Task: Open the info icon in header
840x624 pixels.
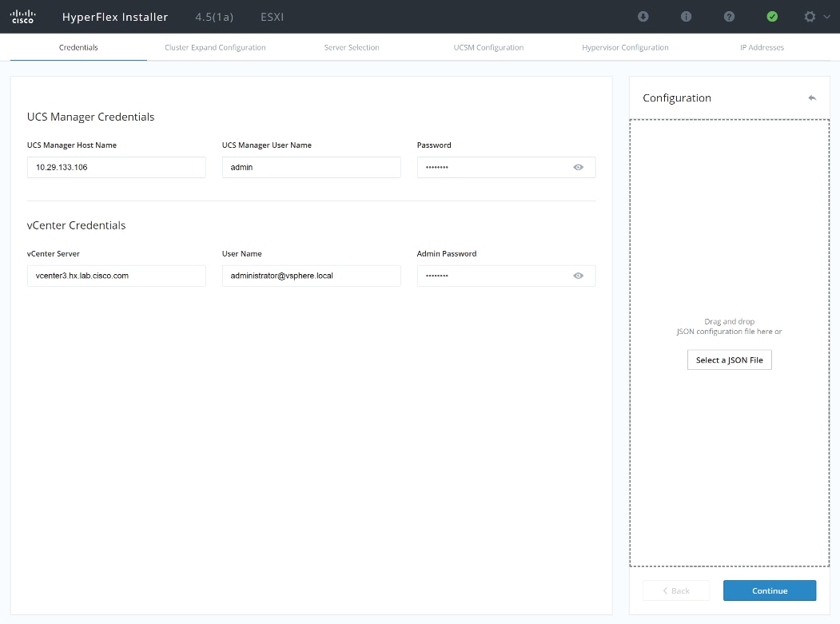Action: click(x=686, y=17)
